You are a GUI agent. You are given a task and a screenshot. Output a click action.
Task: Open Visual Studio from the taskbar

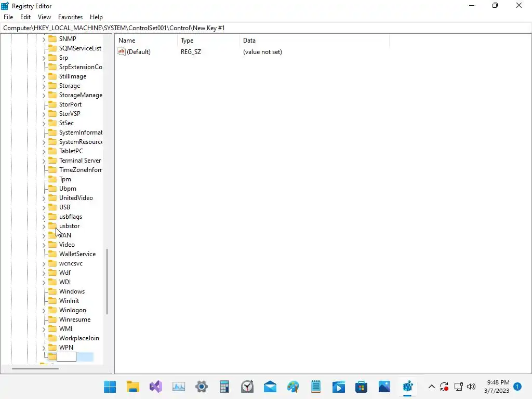coord(156,387)
